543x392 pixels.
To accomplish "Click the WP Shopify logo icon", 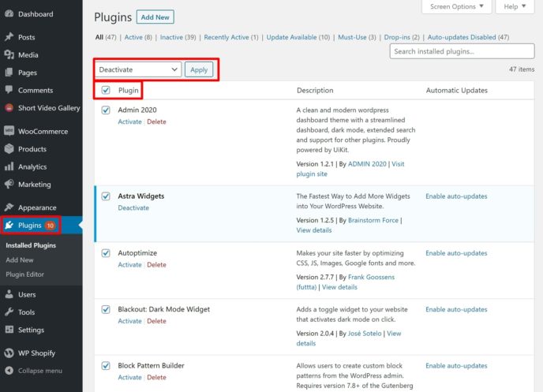I will [9, 353].
